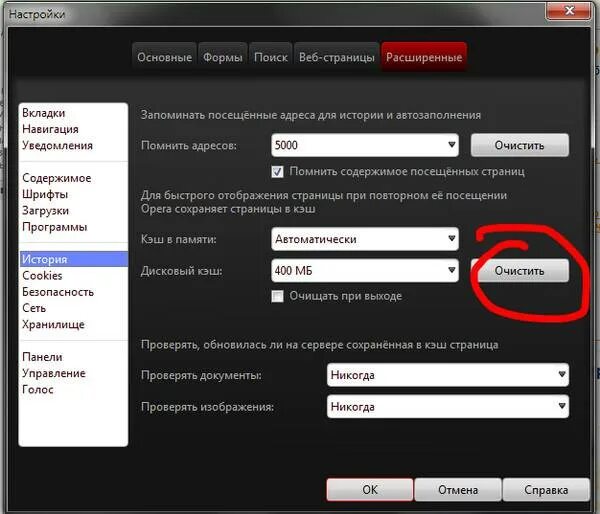Viewport: 600px width, 514px height.
Task: Confirm settings with the OK button
Action: tap(370, 490)
